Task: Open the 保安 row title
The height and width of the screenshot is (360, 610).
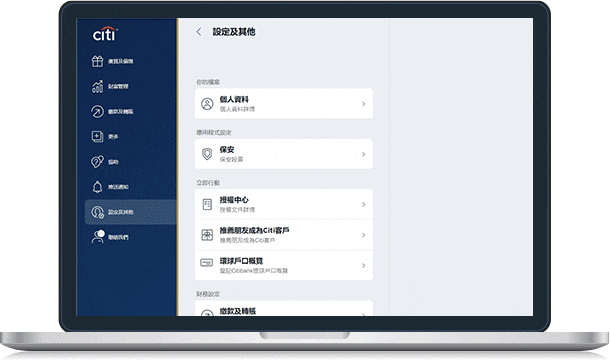Action: tap(227, 149)
